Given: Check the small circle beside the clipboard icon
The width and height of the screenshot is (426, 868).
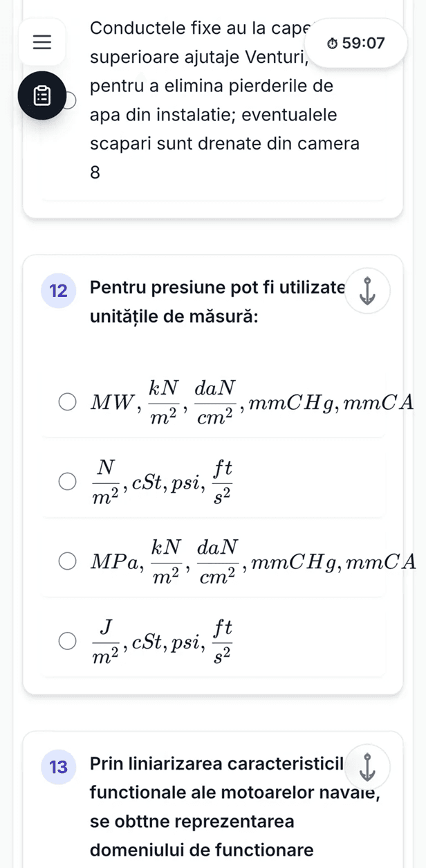Looking at the screenshot, I should [x=70, y=100].
